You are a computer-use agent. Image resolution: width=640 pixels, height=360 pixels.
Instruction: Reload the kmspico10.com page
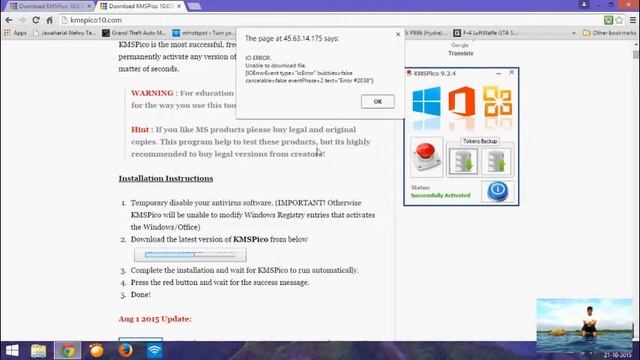pos(36,20)
